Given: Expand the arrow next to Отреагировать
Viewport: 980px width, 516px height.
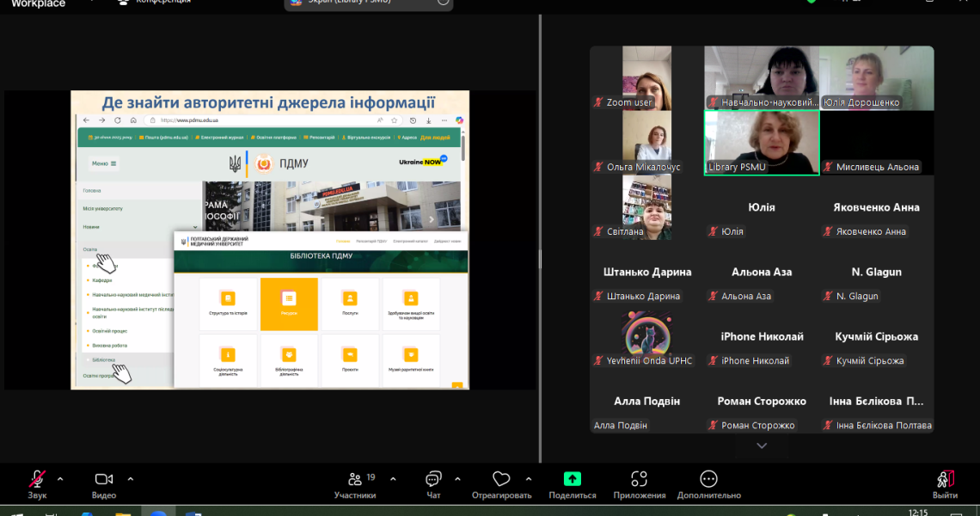Looking at the screenshot, I should tap(529, 479).
